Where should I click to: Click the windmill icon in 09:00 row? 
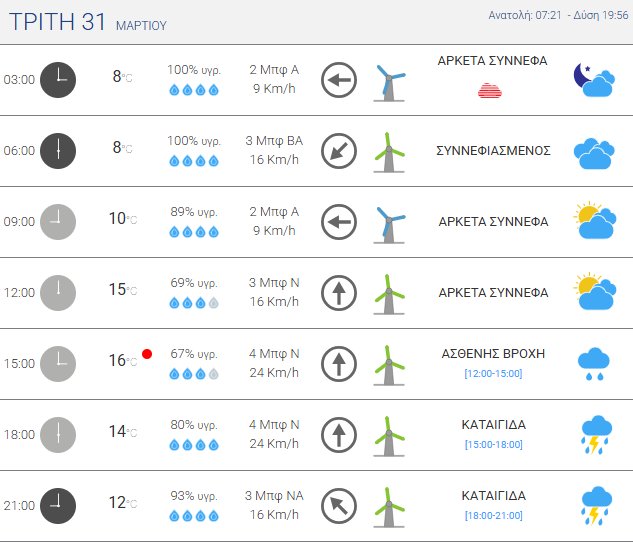click(x=389, y=222)
